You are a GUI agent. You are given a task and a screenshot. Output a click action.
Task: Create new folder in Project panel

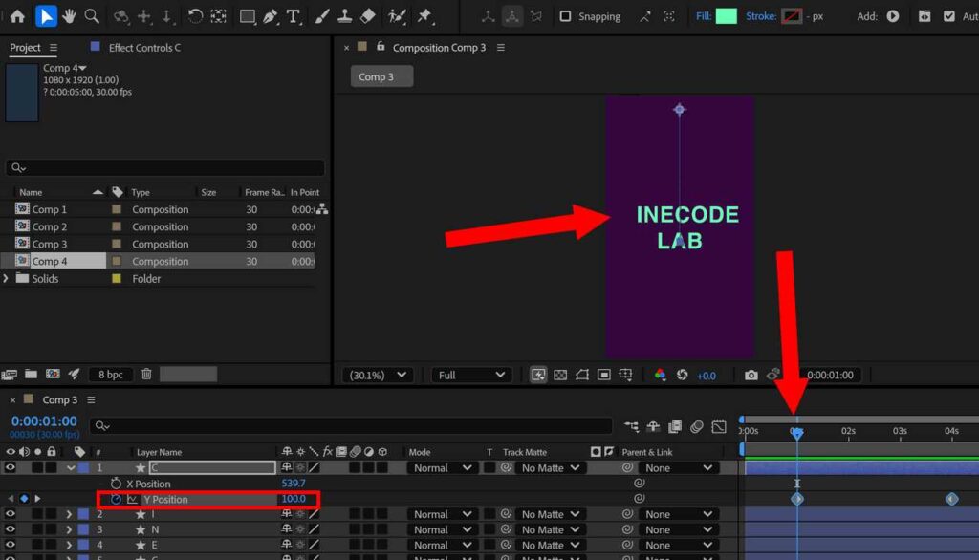pyautogui.click(x=31, y=374)
